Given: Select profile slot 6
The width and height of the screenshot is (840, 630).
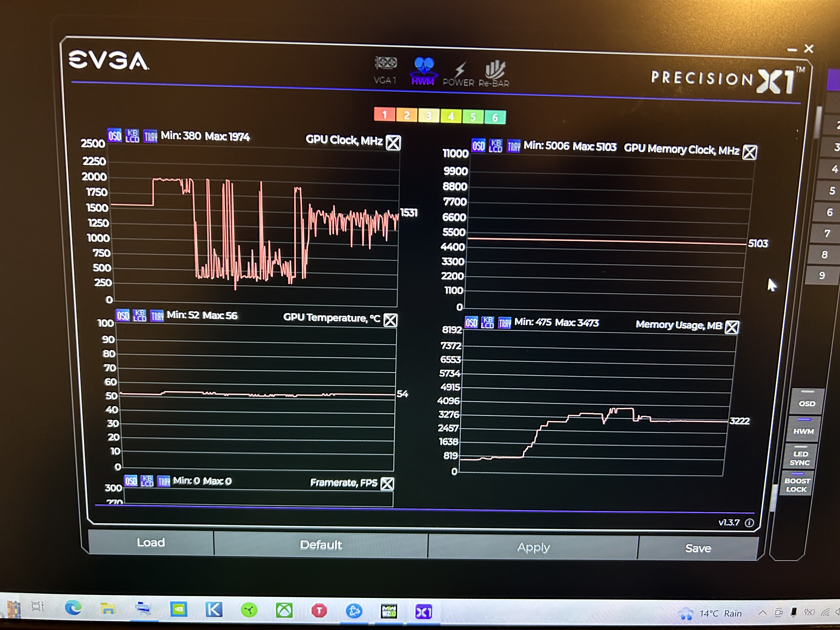Looking at the screenshot, I should (829, 212).
